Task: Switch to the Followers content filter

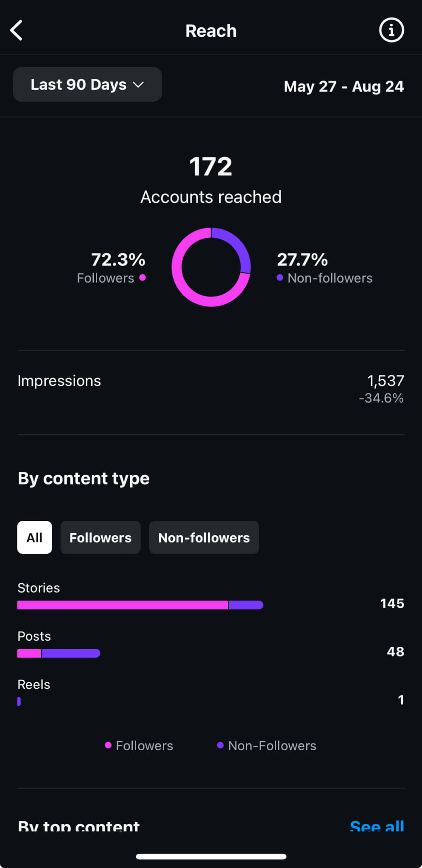Action: pos(100,537)
